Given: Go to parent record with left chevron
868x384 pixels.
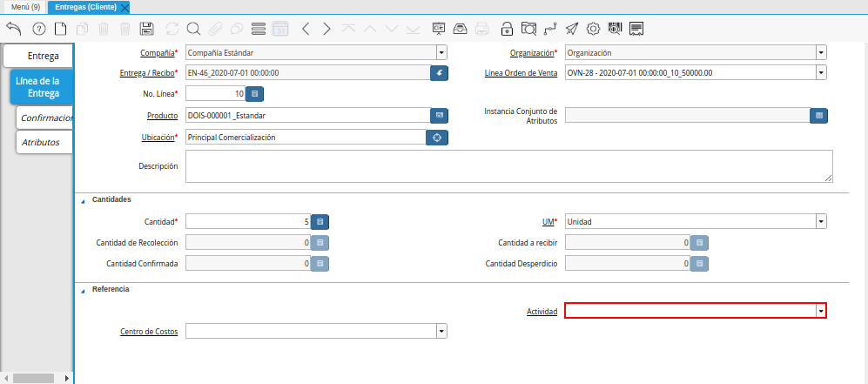Looking at the screenshot, I should pyautogui.click(x=305, y=29).
